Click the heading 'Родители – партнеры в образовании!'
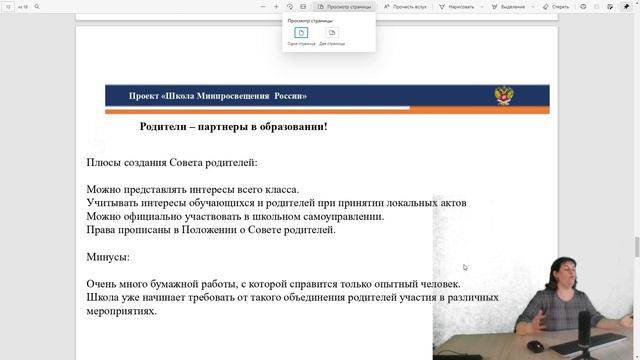 [x=233, y=127]
